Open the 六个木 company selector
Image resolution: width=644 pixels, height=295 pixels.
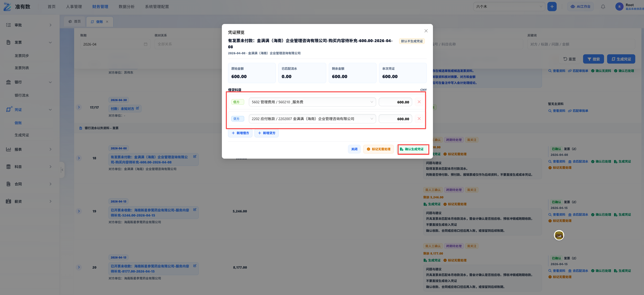point(509,7)
